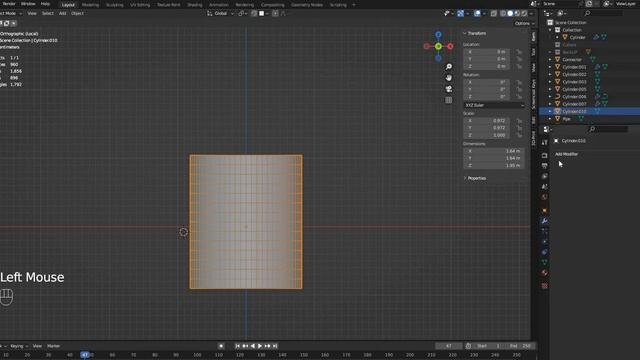Open the World properties tab icon

click(544, 197)
